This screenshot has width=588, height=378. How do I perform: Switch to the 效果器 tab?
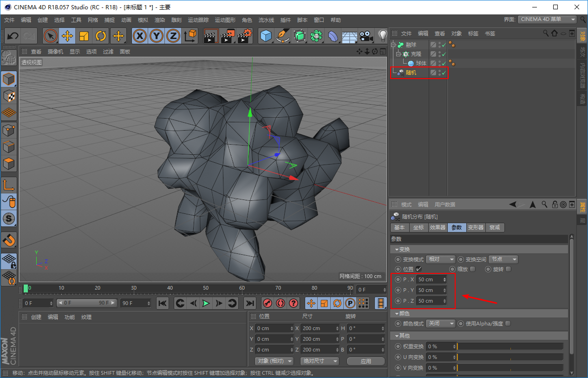click(438, 227)
